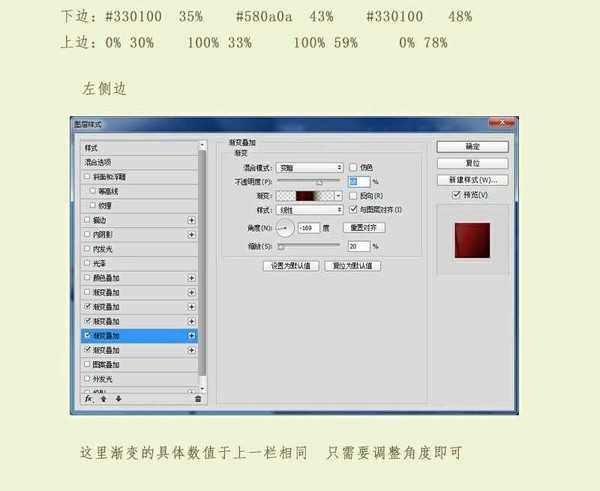Select the 样式 row in the left list
Viewport: 600px width, 491px height.
[139, 148]
